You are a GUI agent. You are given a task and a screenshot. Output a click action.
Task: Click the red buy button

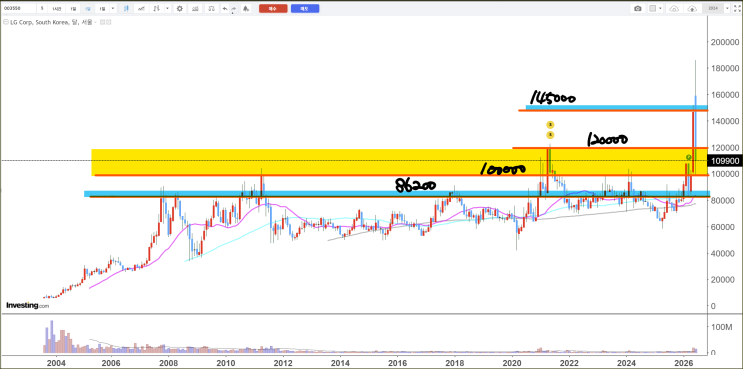click(273, 9)
